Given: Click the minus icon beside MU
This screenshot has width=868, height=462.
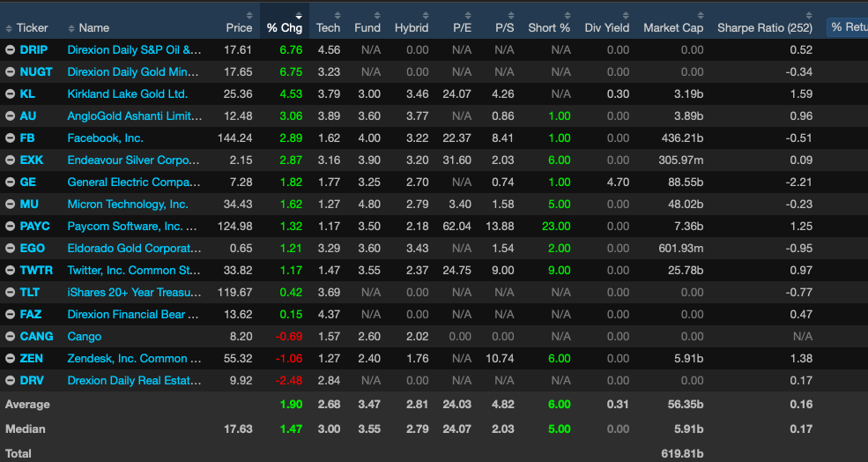Looking at the screenshot, I should point(10,205).
